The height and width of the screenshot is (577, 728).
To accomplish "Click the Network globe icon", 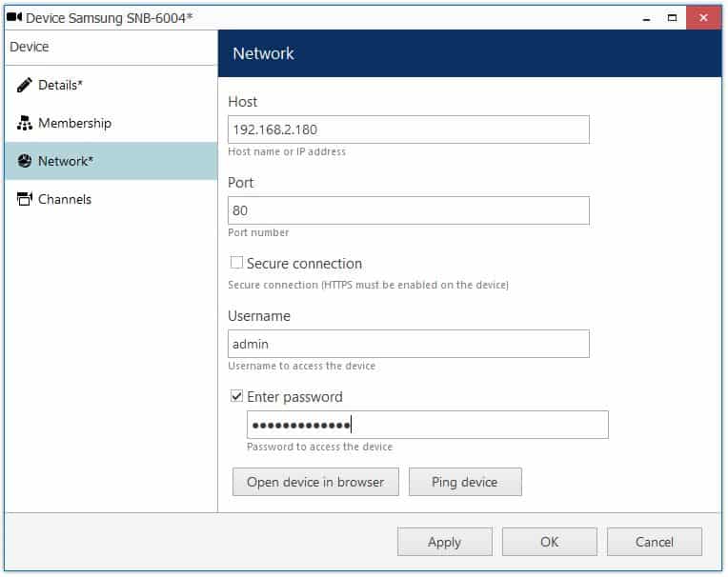I will tap(25, 161).
